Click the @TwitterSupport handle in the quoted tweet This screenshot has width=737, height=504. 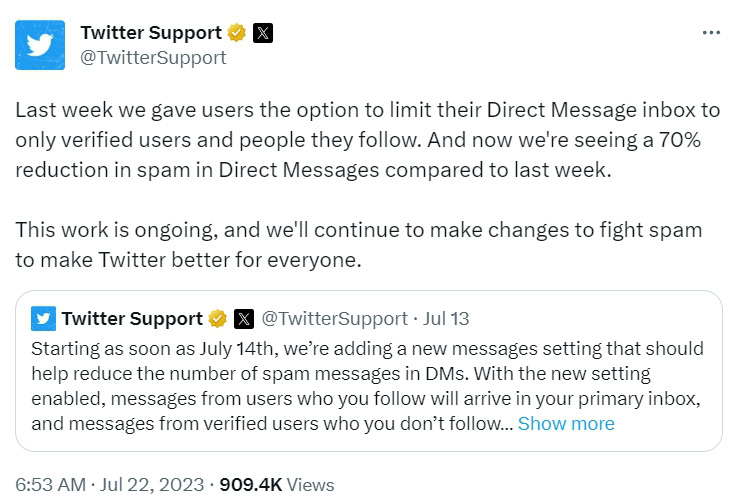pos(334,319)
